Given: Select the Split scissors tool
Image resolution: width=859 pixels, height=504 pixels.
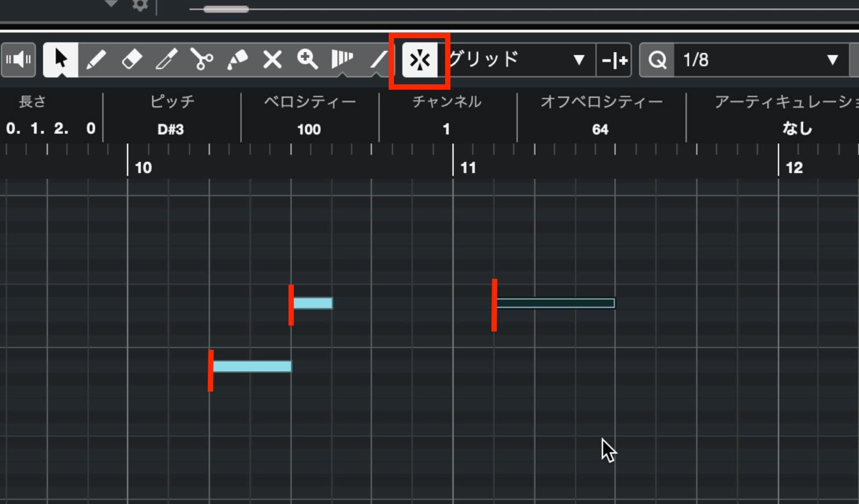Looking at the screenshot, I should click(x=202, y=60).
